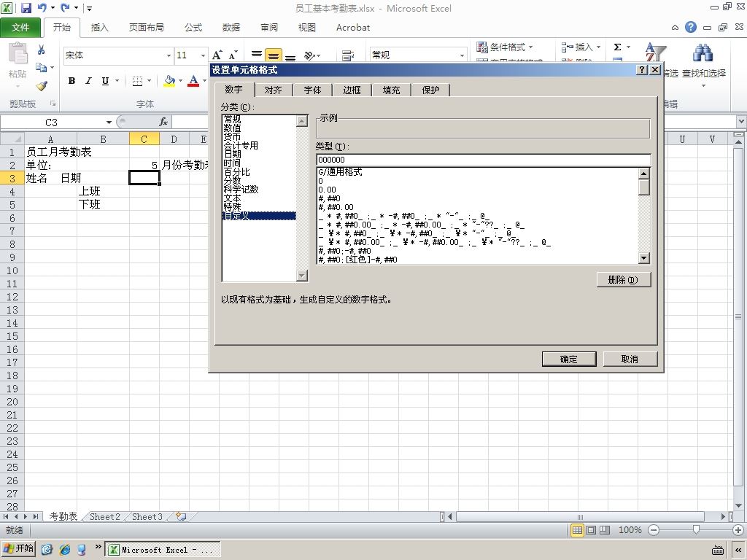Open the 文件 File tab
The width and height of the screenshot is (747, 560).
(x=20, y=28)
